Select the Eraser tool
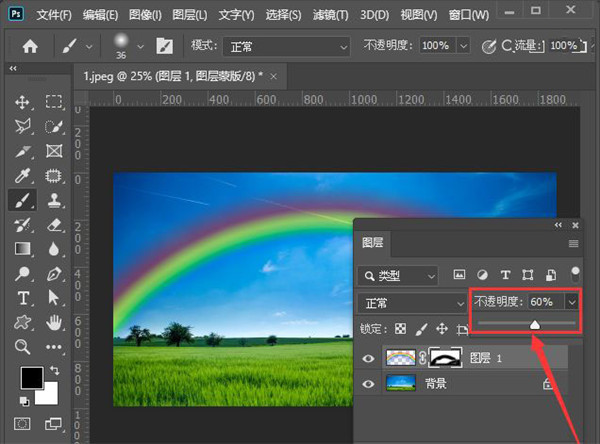This screenshot has height=444, width=600. coord(54,225)
